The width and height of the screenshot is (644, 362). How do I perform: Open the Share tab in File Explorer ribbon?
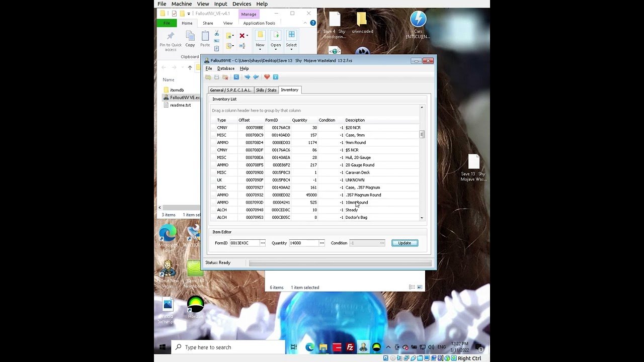click(208, 23)
